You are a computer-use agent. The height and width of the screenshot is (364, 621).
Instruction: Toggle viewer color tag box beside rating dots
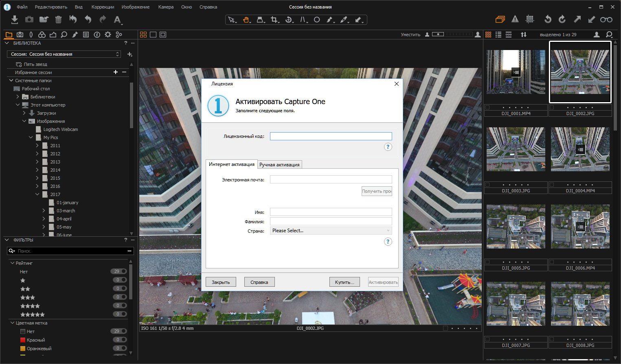pyautogui.click(x=445, y=328)
